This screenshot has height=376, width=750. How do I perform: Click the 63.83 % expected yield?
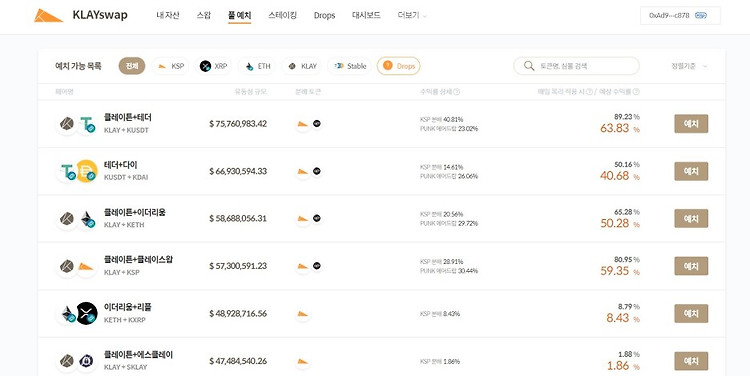click(620, 129)
